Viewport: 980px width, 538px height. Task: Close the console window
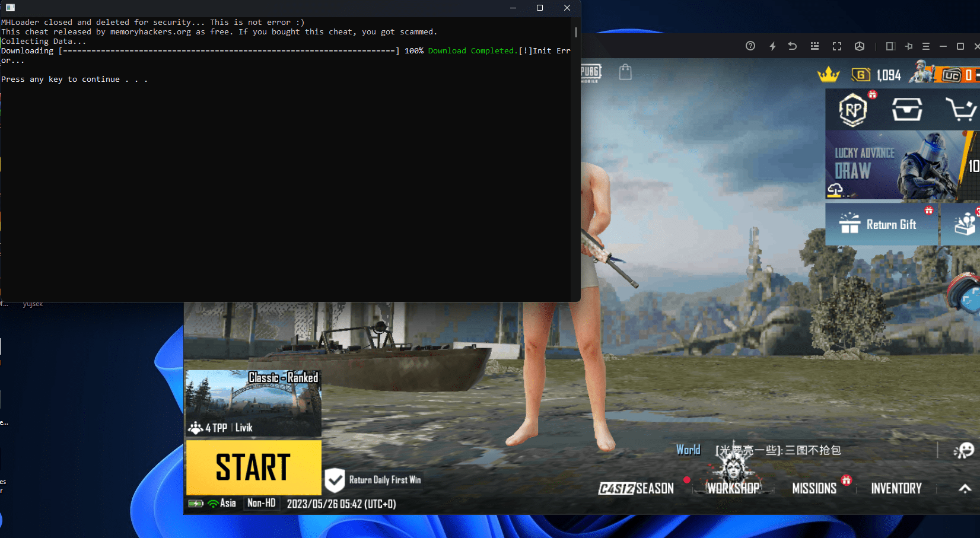point(567,8)
